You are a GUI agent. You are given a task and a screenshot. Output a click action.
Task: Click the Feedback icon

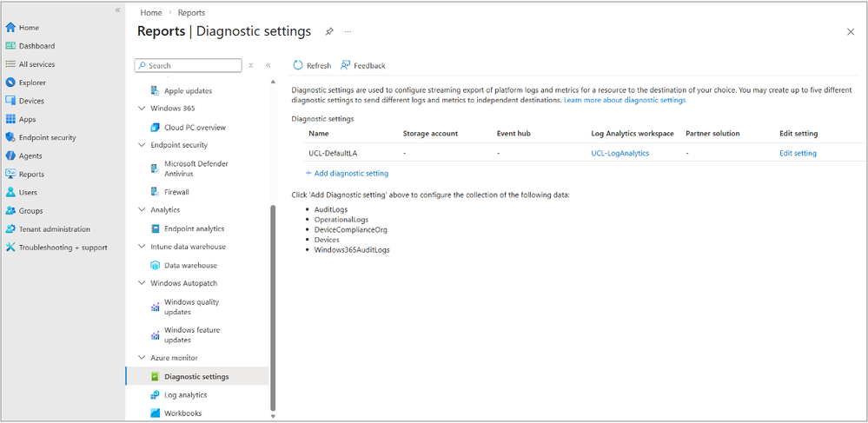tap(346, 65)
